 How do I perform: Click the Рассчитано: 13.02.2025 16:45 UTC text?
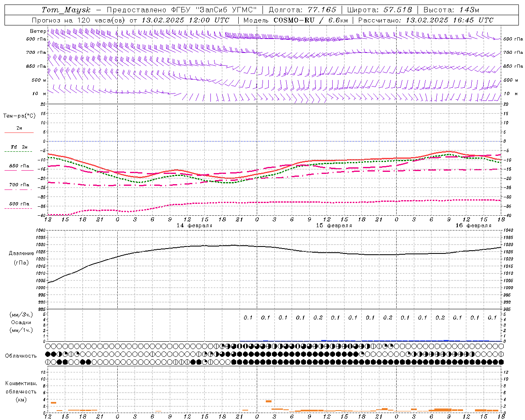coord(426,20)
